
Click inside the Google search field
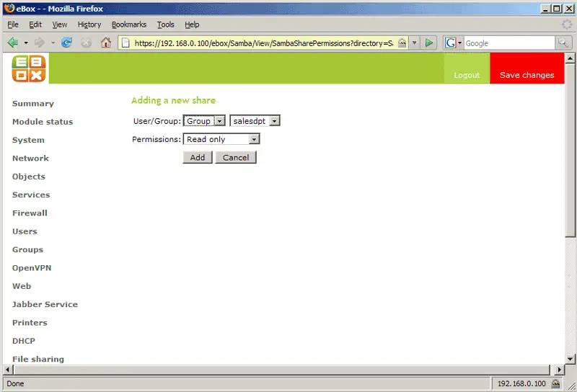pyautogui.click(x=508, y=43)
